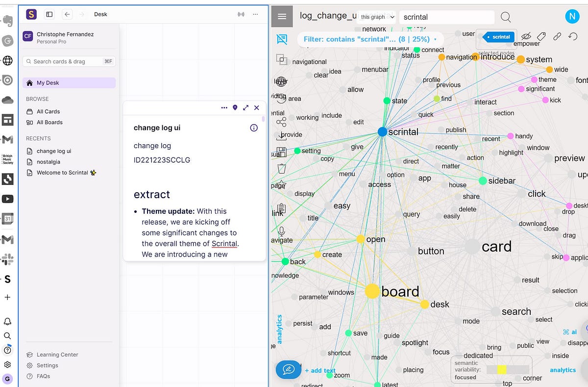Click the globe layer icon in graph sidebar
This screenshot has width=588, height=387.
coord(281,81)
